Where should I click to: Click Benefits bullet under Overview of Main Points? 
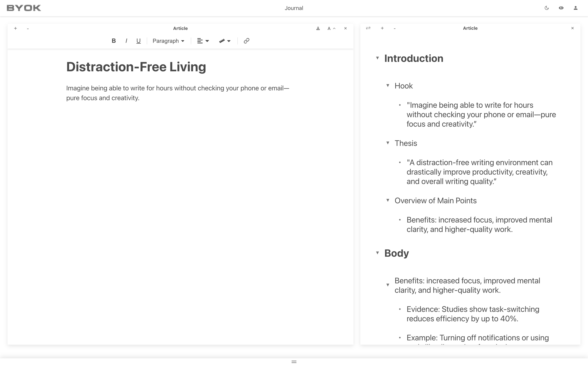point(479,225)
